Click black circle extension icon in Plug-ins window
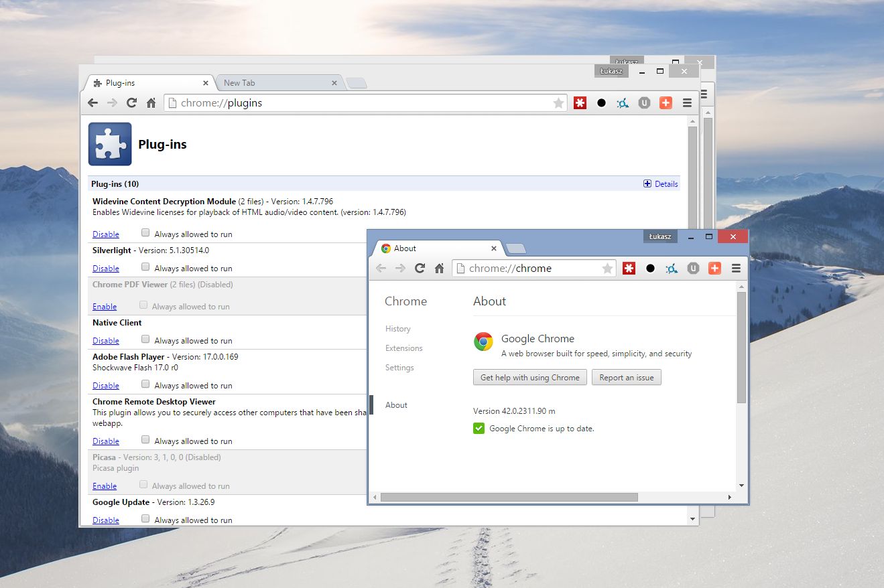This screenshot has width=884, height=588. (x=601, y=103)
